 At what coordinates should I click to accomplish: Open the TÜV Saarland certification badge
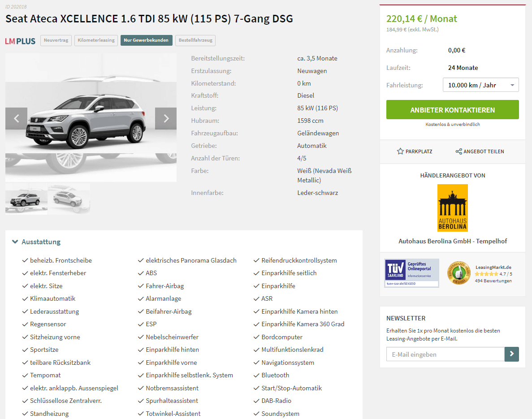coord(411,273)
